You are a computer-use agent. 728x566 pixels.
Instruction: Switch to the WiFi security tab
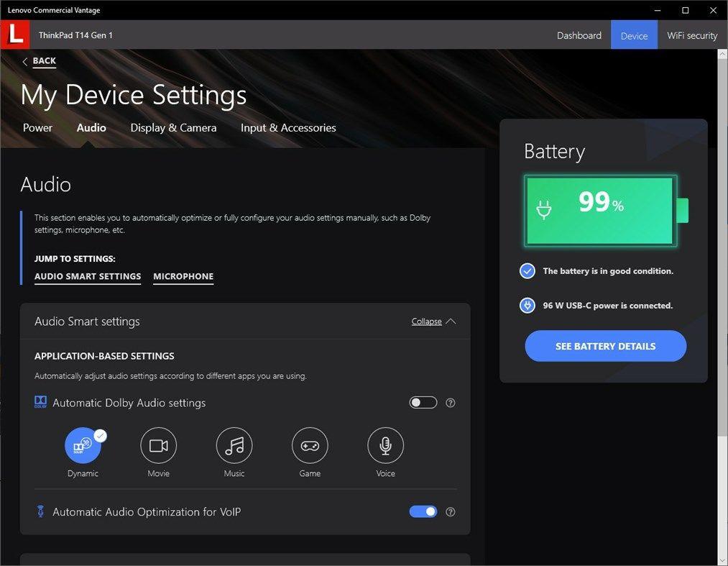point(691,35)
